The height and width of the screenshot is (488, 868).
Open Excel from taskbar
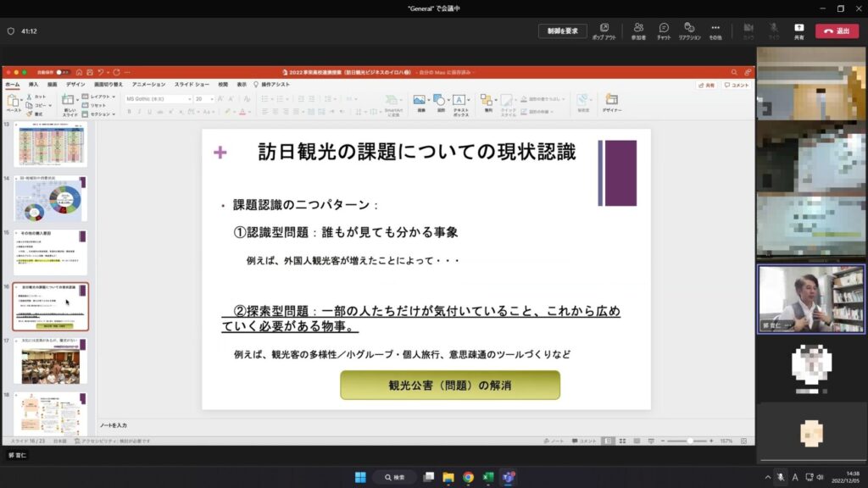(x=488, y=477)
